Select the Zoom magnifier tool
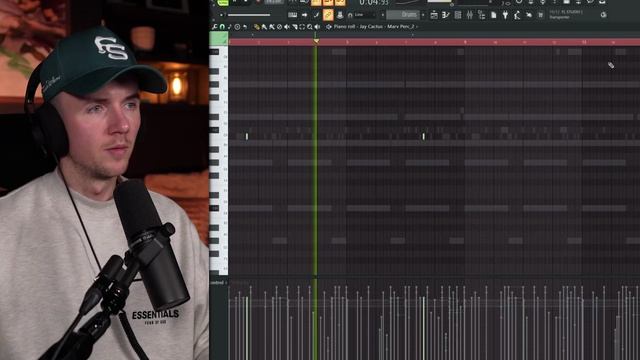This screenshot has height=360, width=640. 310,27
